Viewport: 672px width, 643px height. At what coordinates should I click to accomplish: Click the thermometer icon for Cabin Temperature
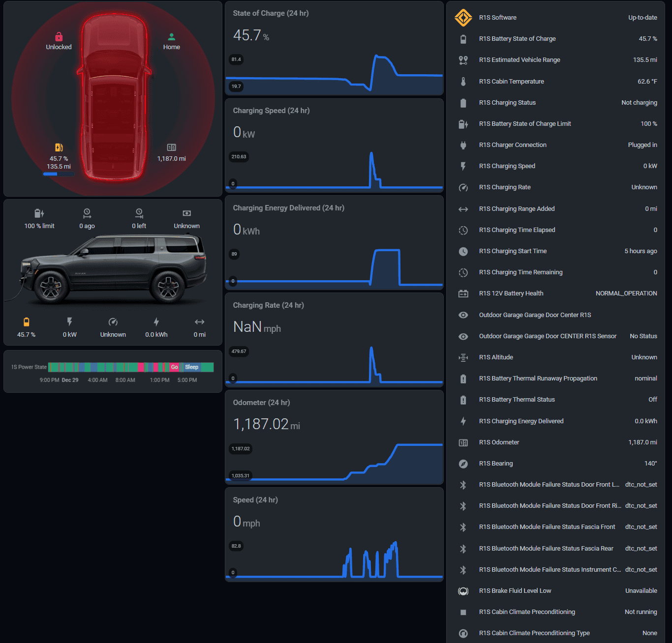(463, 82)
